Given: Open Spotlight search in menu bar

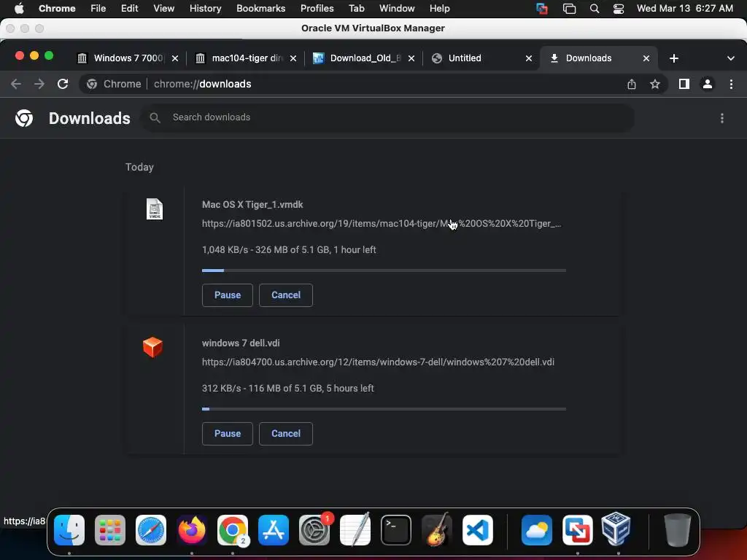Looking at the screenshot, I should coord(594,9).
